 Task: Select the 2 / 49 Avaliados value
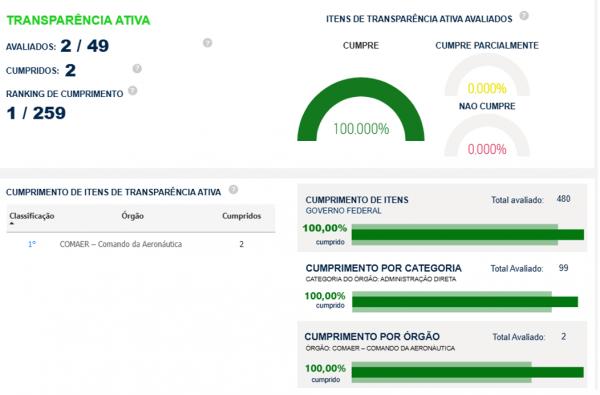point(85,46)
